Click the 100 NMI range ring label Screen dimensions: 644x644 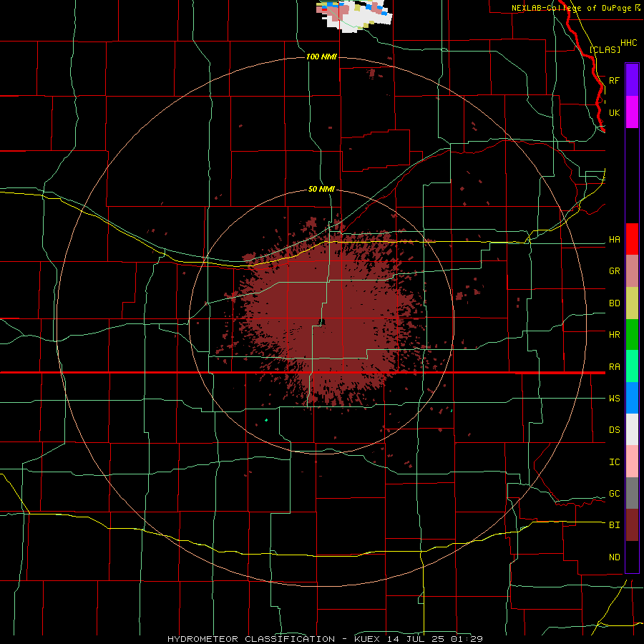coord(321,57)
